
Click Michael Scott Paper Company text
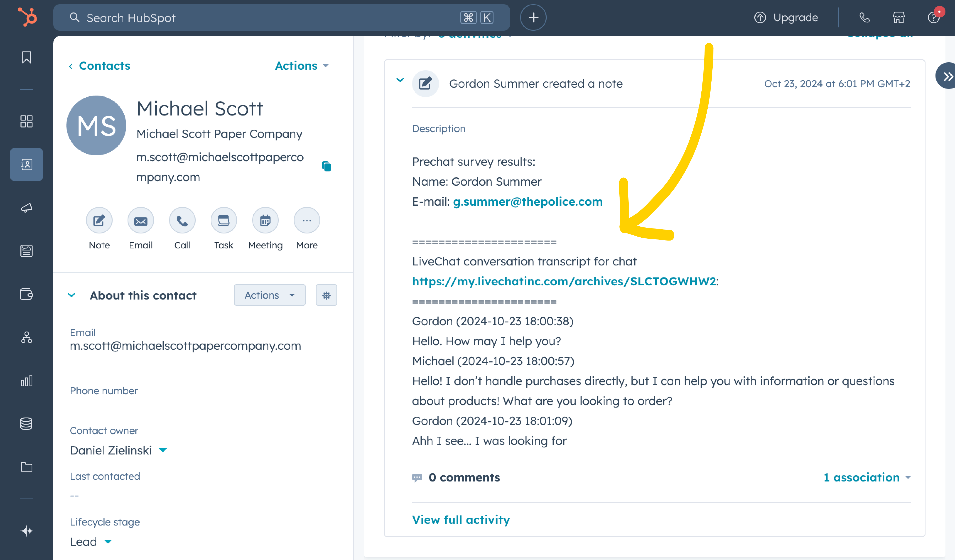click(x=219, y=134)
